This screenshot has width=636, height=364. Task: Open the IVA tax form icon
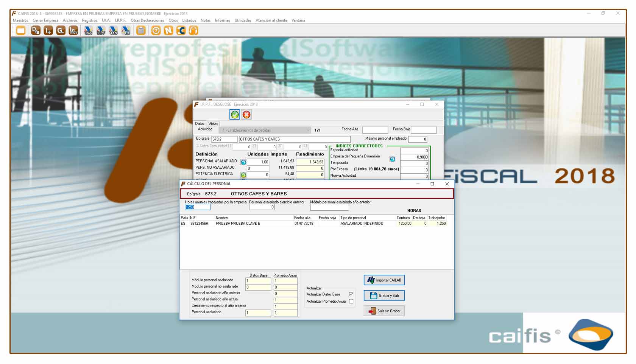click(88, 31)
